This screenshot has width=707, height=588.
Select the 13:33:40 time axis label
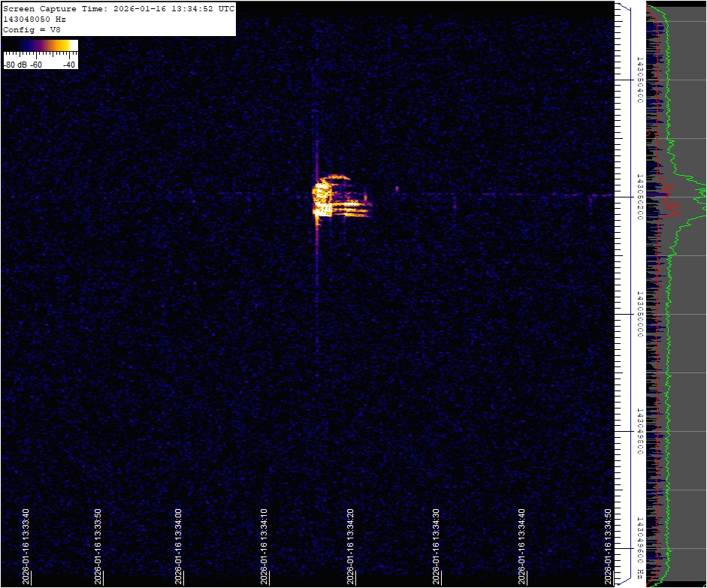tap(27, 545)
